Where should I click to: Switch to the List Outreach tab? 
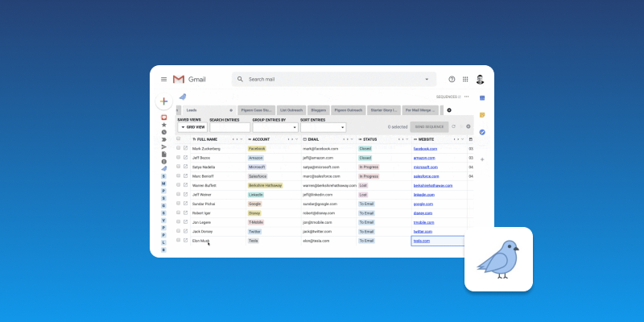(291, 110)
